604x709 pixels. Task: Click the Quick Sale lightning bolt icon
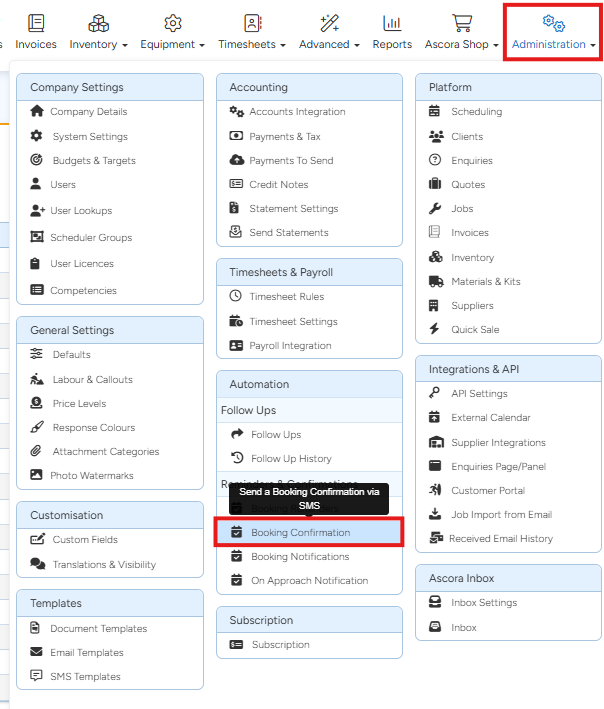point(435,329)
